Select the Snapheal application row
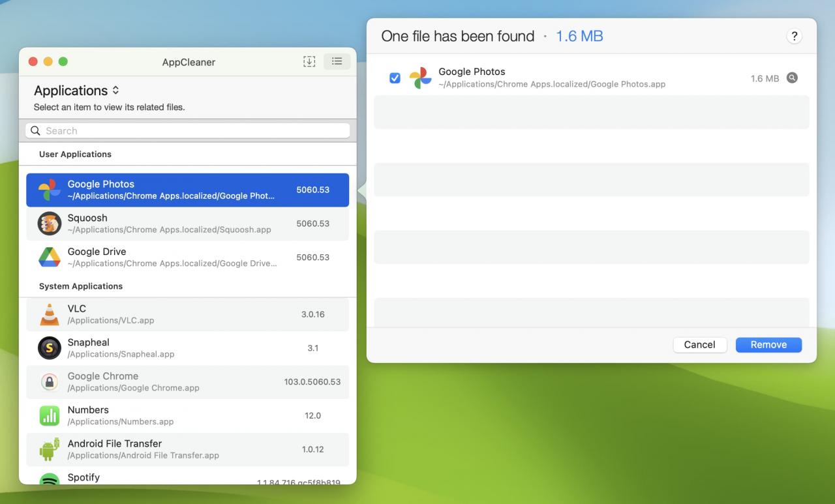 pyautogui.click(x=188, y=348)
